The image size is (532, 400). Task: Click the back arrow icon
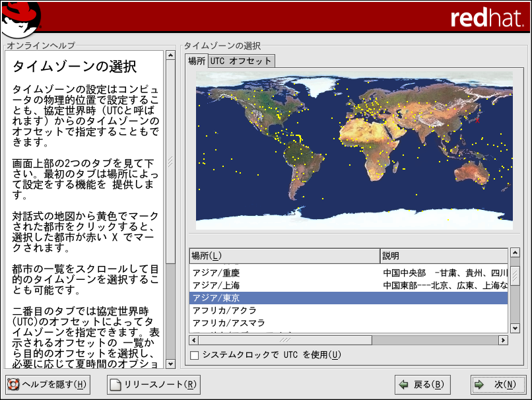coord(403,385)
